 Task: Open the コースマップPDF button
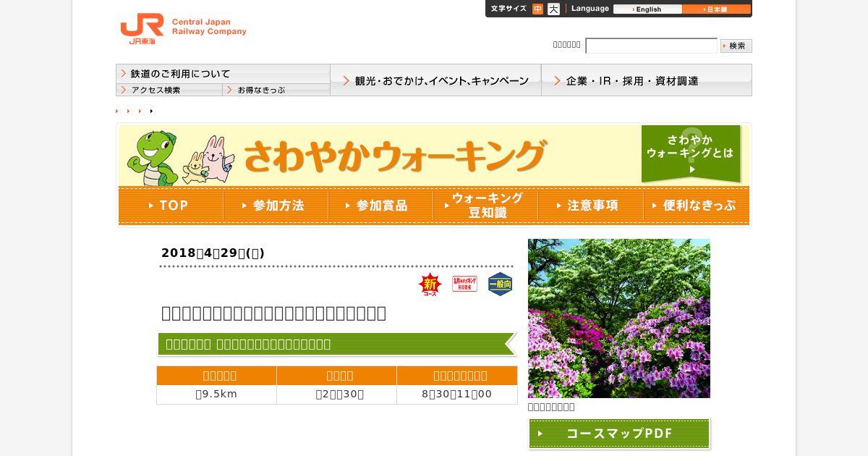(x=619, y=434)
